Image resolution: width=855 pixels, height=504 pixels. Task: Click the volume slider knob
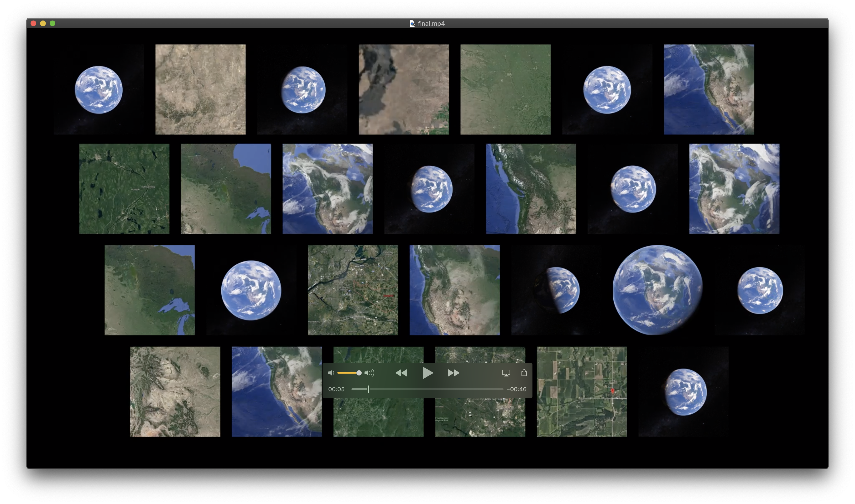point(359,373)
